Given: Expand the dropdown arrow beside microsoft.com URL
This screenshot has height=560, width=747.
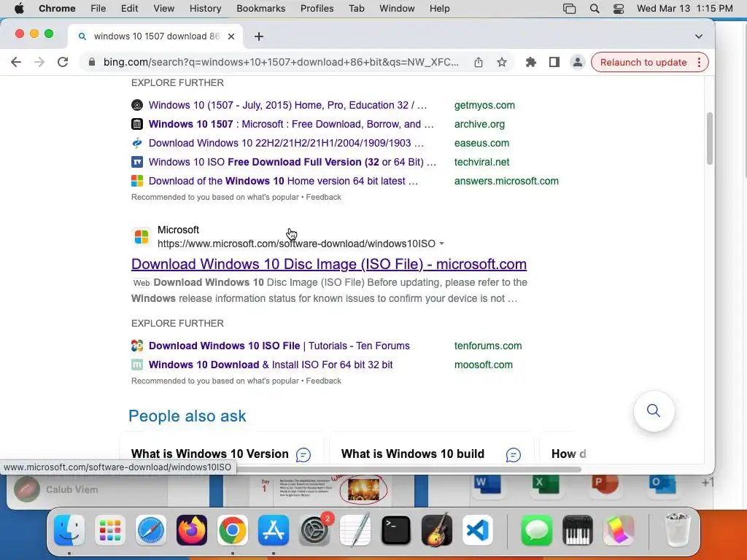Looking at the screenshot, I should [x=441, y=244].
